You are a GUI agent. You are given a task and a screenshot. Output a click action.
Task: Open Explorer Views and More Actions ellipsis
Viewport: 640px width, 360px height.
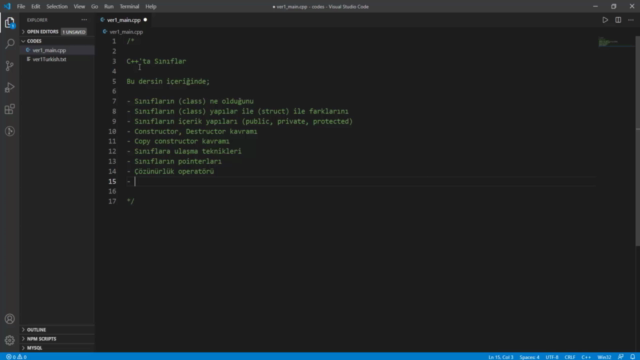coord(84,20)
